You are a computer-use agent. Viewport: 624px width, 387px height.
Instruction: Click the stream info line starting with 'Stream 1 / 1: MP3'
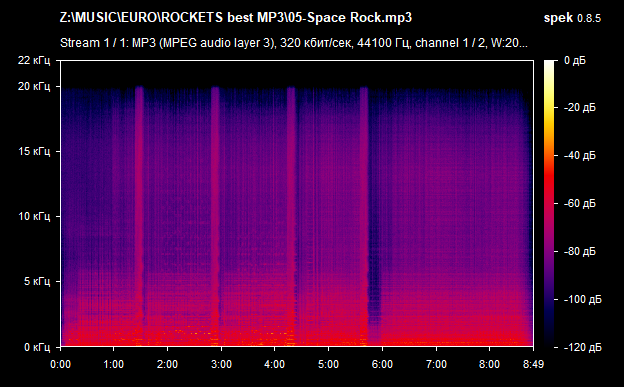tap(294, 43)
